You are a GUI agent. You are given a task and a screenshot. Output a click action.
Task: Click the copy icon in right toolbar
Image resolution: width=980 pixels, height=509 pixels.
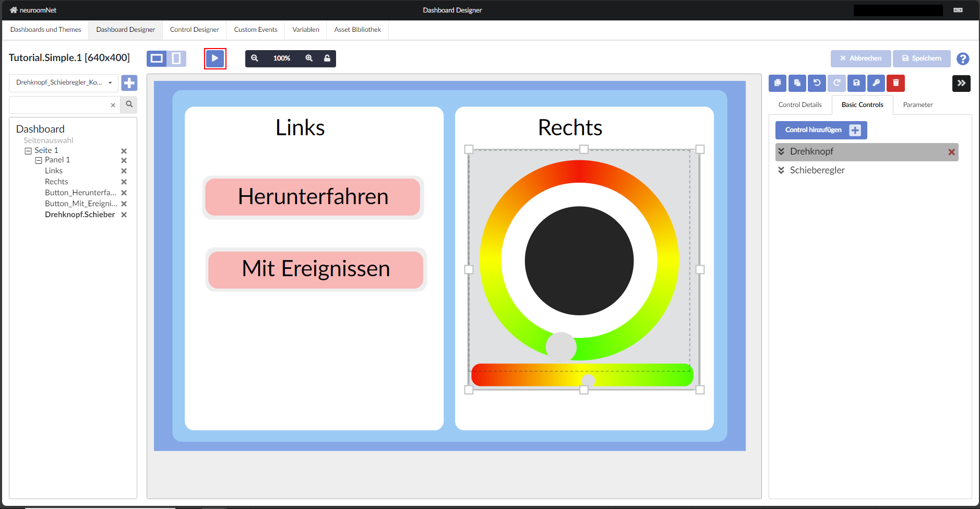click(778, 83)
